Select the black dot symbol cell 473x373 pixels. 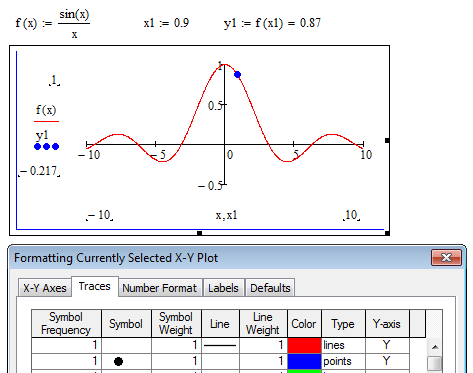[x=126, y=361]
